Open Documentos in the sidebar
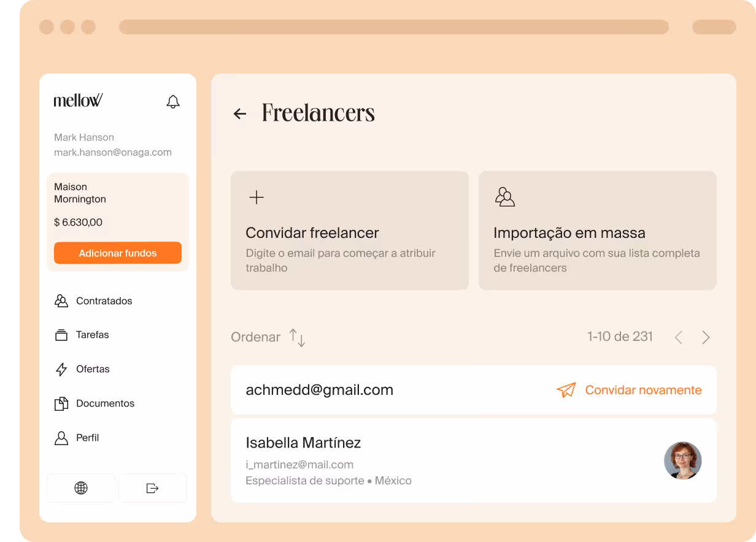 click(x=94, y=403)
